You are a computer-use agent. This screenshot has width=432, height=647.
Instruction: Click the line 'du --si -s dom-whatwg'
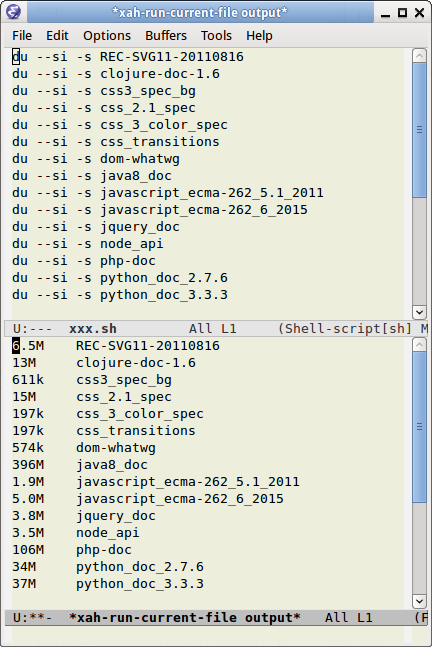point(96,159)
